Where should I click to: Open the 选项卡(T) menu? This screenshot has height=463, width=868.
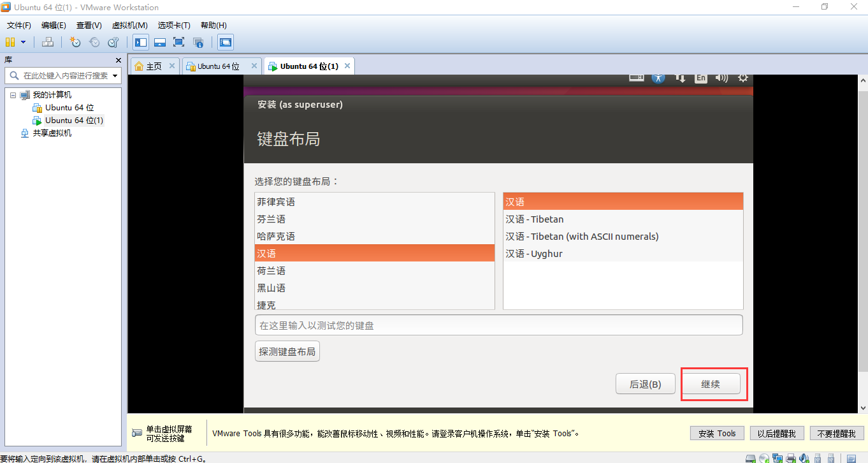174,26
